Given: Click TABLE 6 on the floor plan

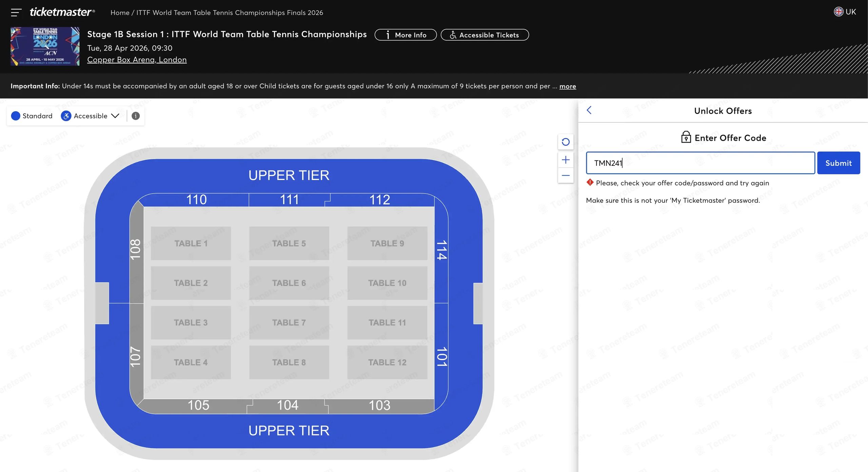Looking at the screenshot, I should click(289, 283).
